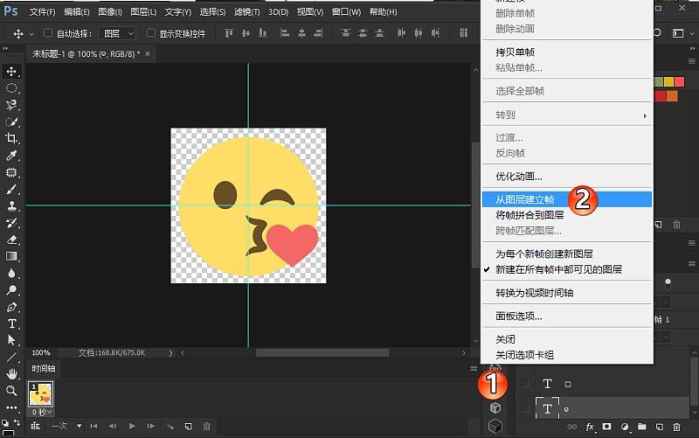This screenshot has width=699, height=438.
Task: Create a new adjustment layer icon
Action: click(x=625, y=427)
